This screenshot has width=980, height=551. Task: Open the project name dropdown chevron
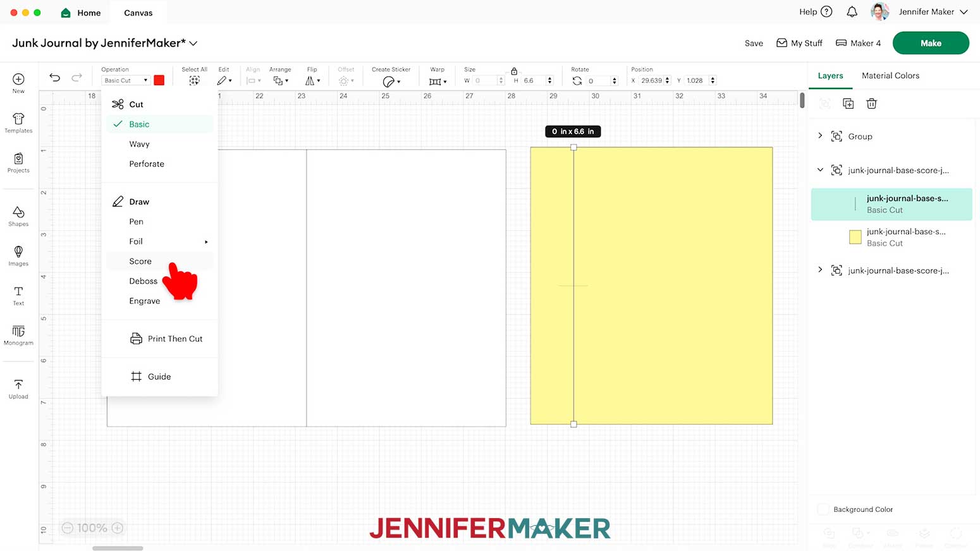pos(193,43)
